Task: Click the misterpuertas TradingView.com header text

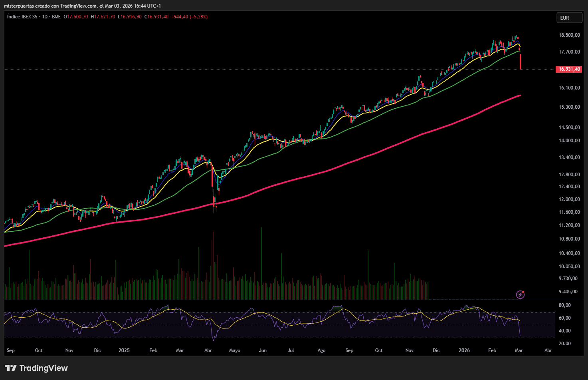Action: click(82, 6)
